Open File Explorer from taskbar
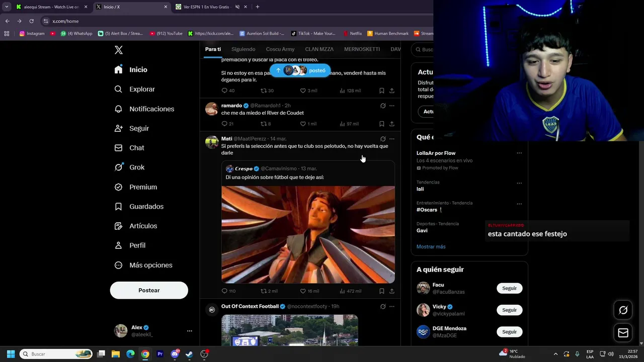Screen dimensions: 644x362 (115, 354)
